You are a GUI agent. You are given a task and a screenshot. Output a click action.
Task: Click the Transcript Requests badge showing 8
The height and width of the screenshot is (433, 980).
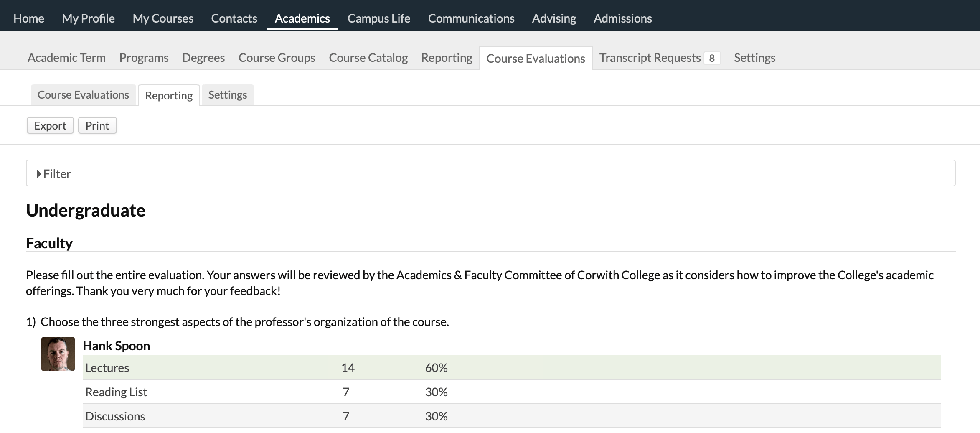point(712,58)
